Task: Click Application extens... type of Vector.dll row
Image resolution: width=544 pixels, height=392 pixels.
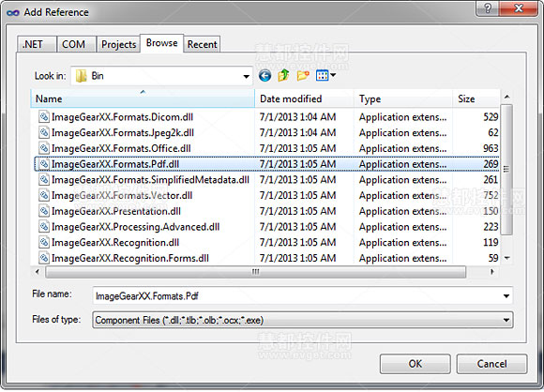Action: [402, 195]
